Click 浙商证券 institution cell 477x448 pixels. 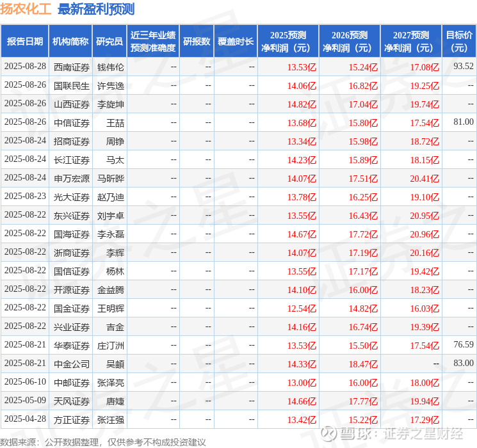click(72, 253)
